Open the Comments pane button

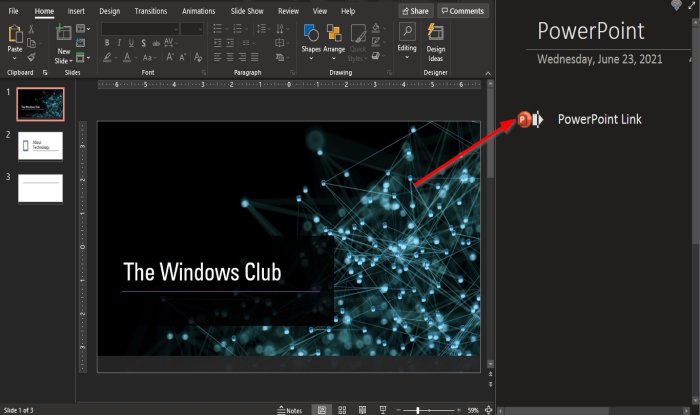462,11
